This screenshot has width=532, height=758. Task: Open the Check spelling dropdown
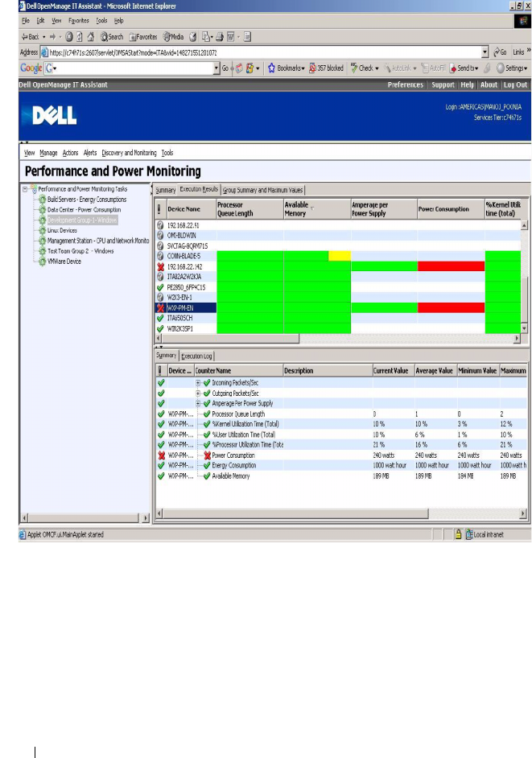click(365, 68)
